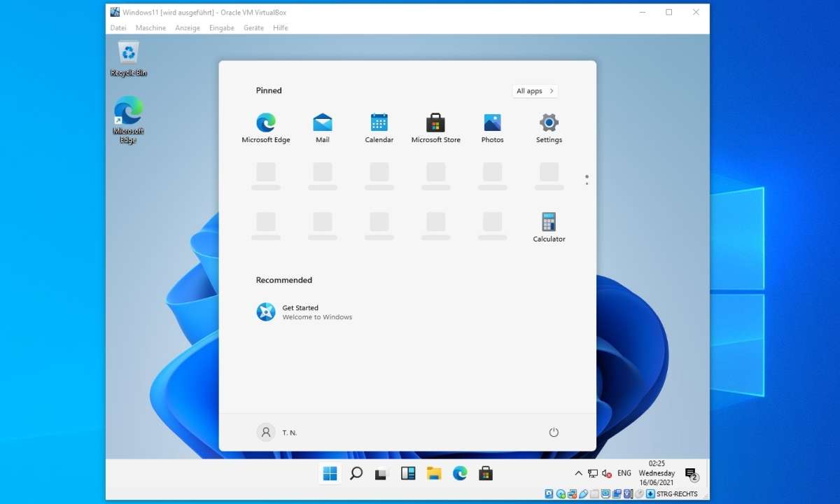
Task: Click the muted volume tray icon
Action: (x=607, y=474)
